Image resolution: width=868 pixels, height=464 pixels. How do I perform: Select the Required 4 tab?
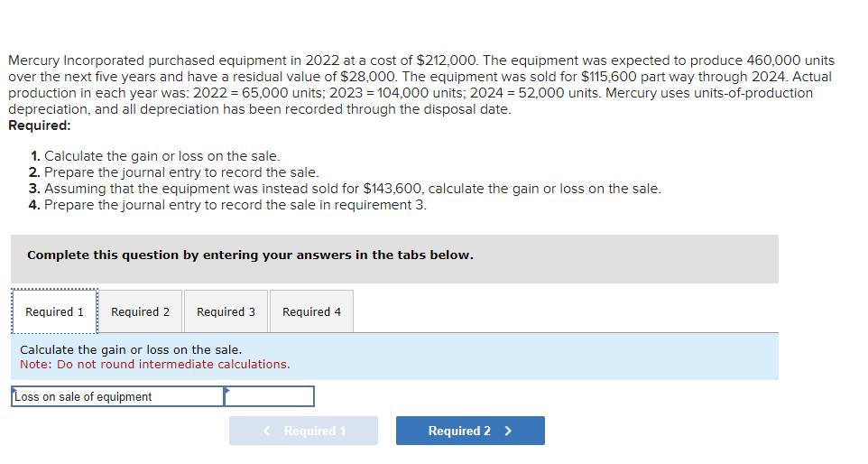pyautogui.click(x=311, y=311)
